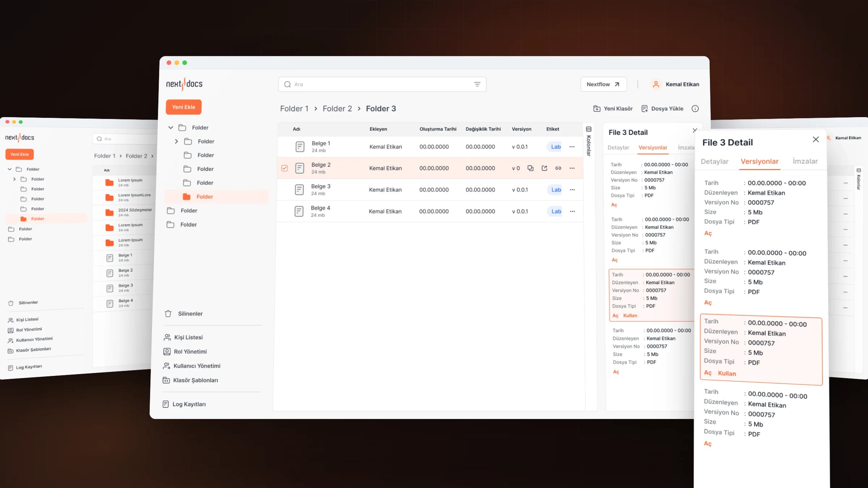Image resolution: width=868 pixels, height=488 pixels.
Task: Open Silinenler trash in main window sidebar
Action: (x=184, y=314)
